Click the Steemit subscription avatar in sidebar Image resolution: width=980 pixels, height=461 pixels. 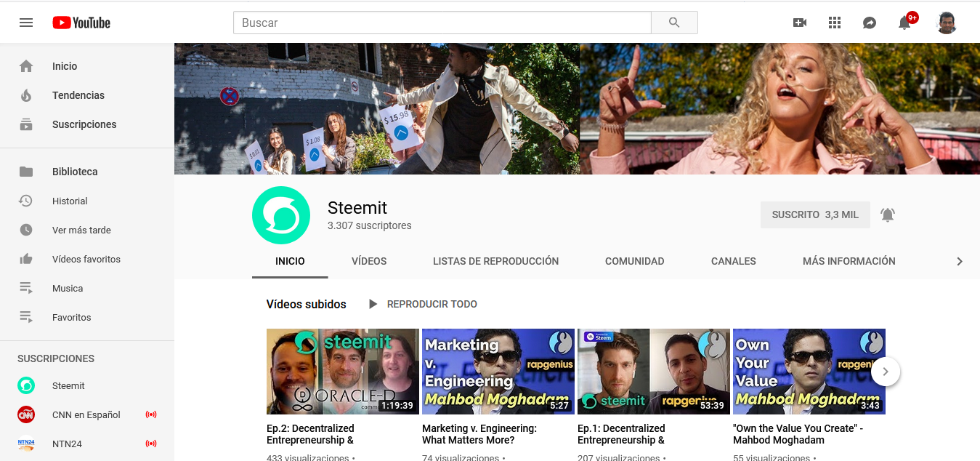(26, 385)
